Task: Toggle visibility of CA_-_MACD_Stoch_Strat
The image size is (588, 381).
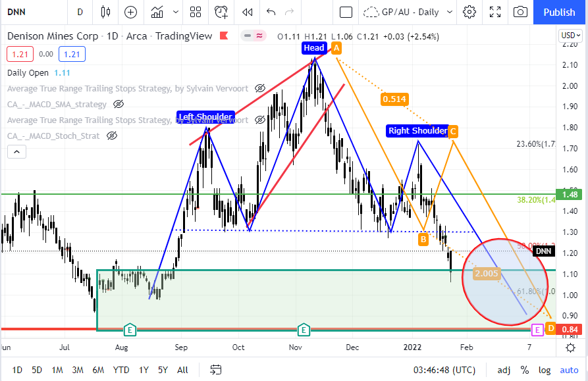Action: coord(112,136)
